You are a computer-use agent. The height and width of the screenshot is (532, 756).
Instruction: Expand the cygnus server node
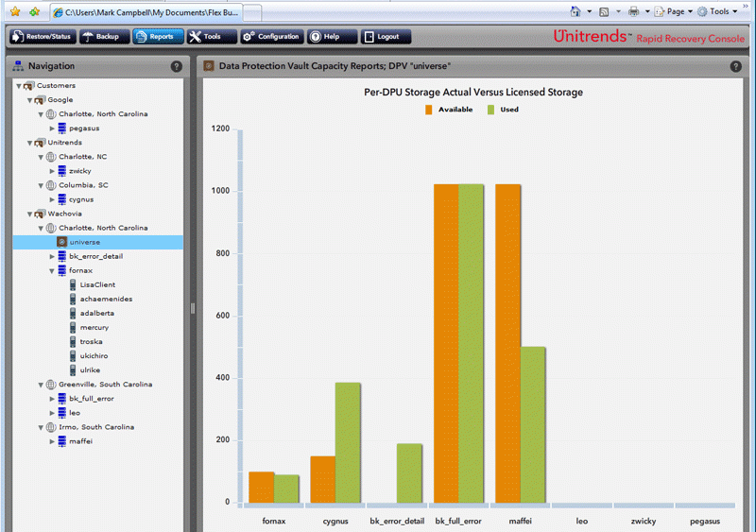52,199
